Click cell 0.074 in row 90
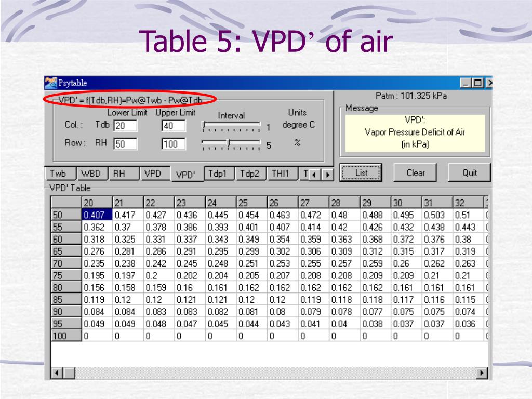 pyautogui.click(x=468, y=312)
